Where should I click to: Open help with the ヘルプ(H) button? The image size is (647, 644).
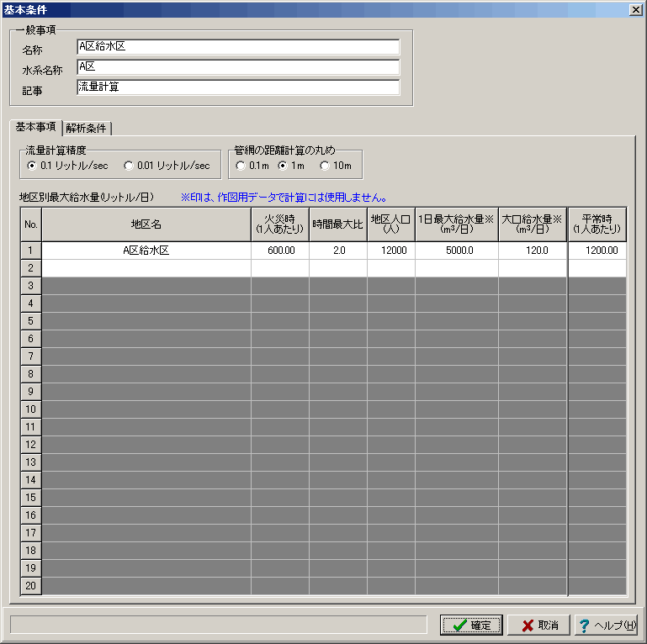click(x=606, y=625)
